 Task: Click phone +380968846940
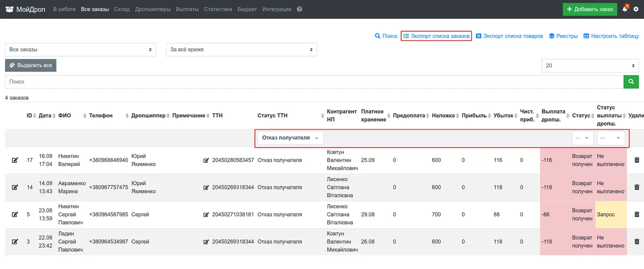click(109, 160)
